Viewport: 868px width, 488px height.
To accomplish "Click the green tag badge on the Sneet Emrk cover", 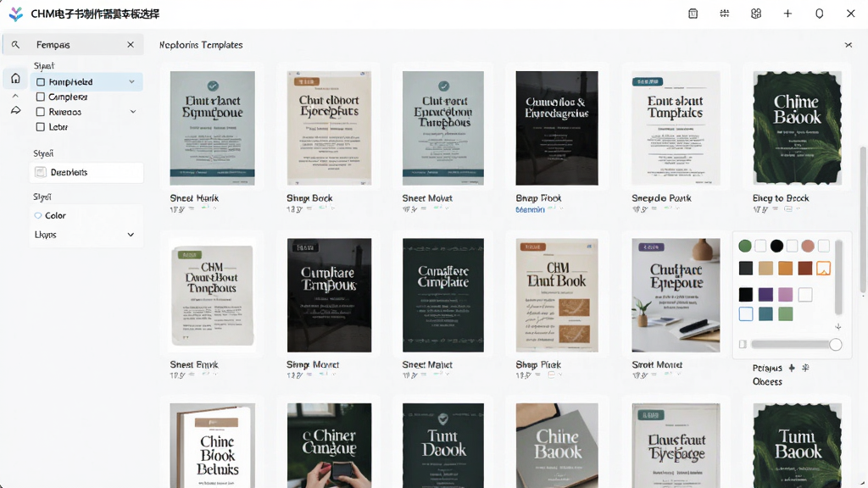I will tap(190, 255).
